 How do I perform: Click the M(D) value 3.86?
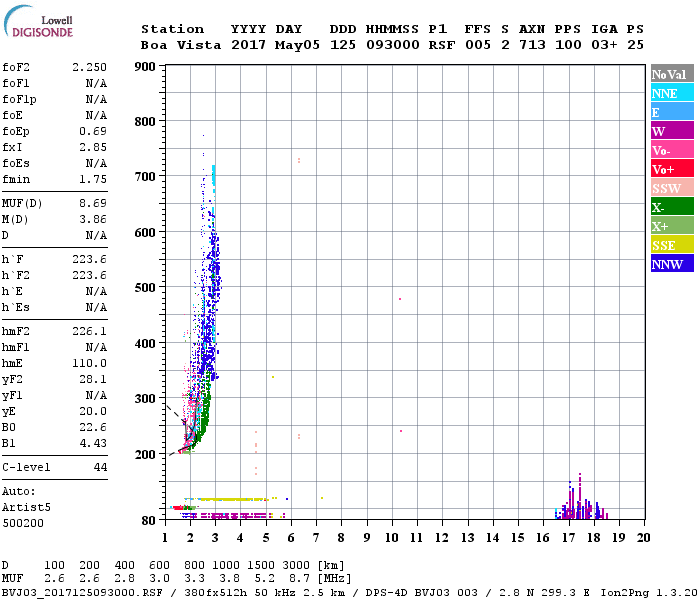tap(93, 219)
